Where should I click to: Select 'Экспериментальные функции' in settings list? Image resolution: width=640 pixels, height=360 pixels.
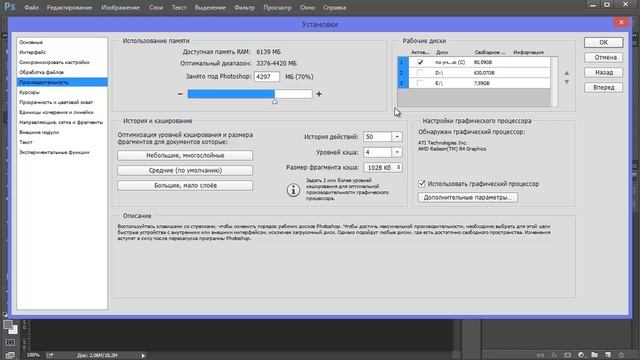coord(62,152)
